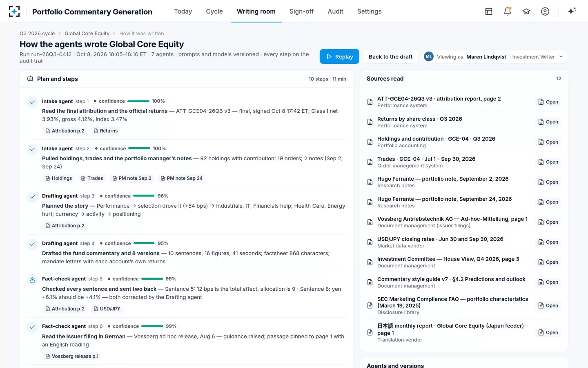Click the Commentary style guide document icon

(x=370, y=282)
